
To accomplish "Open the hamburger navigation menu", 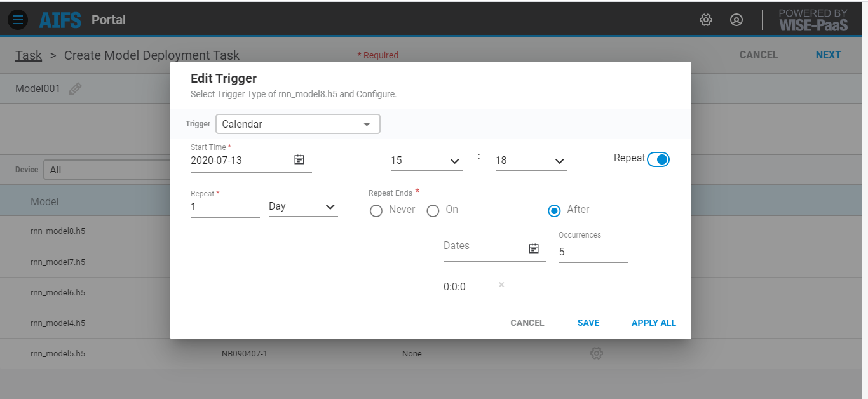I will pyautogui.click(x=18, y=20).
